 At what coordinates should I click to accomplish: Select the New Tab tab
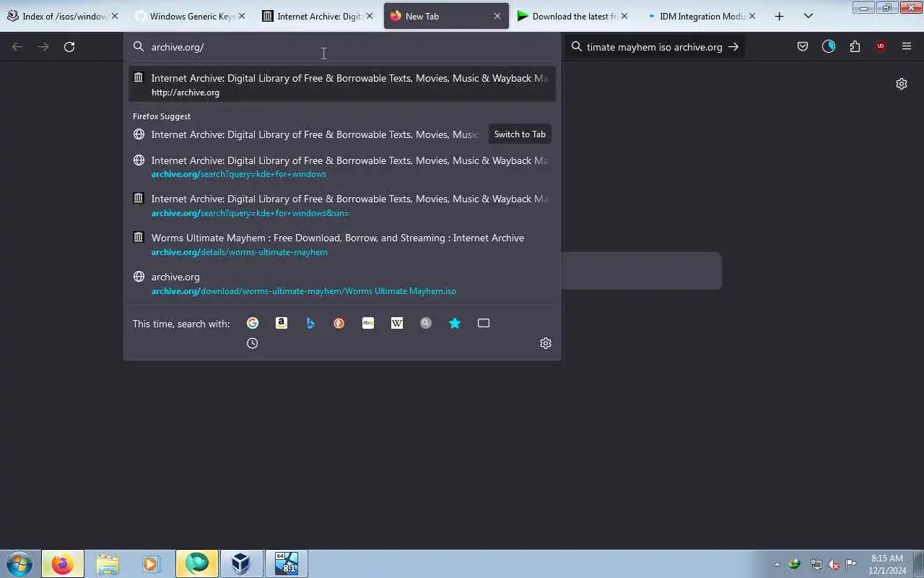click(x=446, y=16)
